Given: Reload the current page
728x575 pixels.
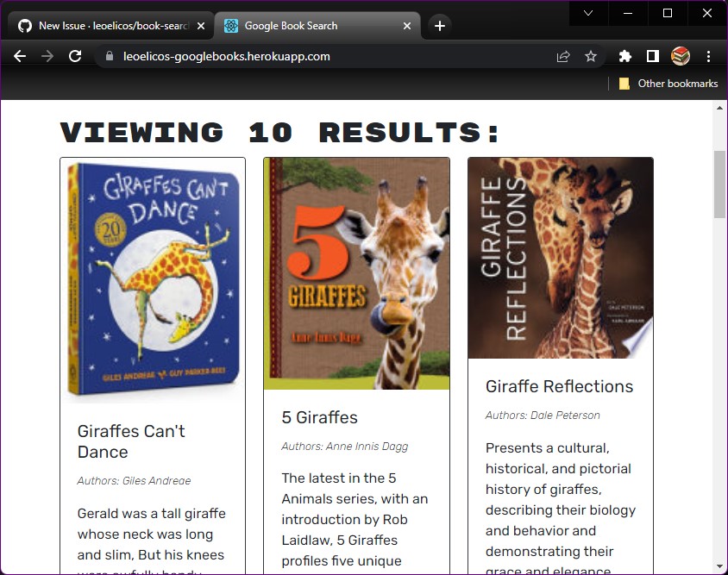Looking at the screenshot, I should coord(75,56).
